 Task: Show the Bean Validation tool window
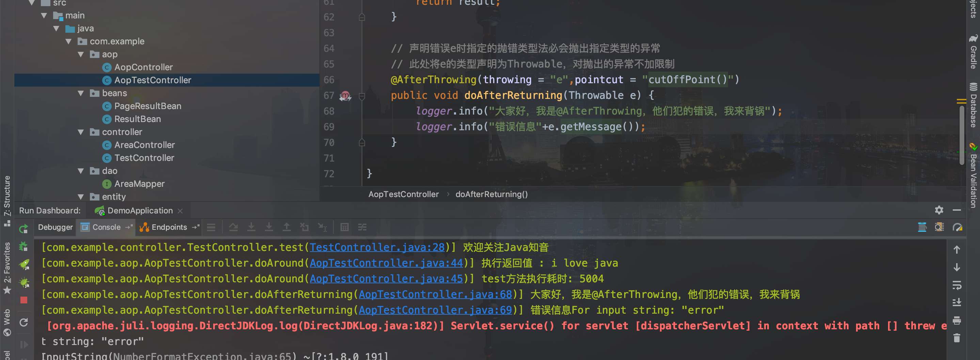(973, 168)
